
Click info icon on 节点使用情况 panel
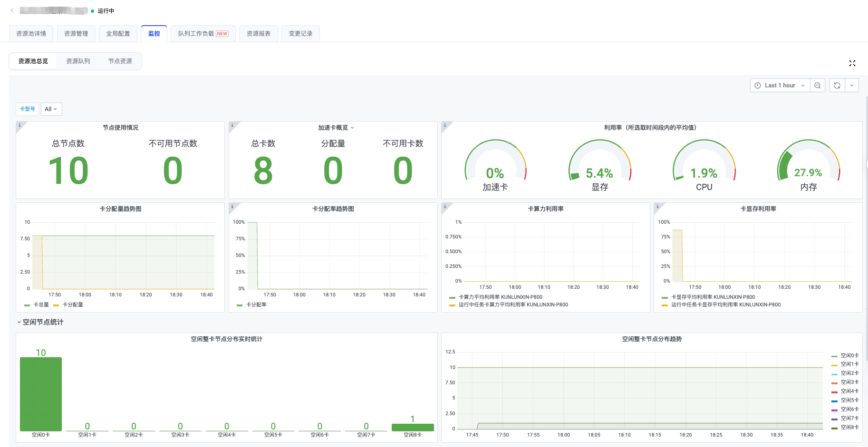pyautogui.click(x=19, y=125)
